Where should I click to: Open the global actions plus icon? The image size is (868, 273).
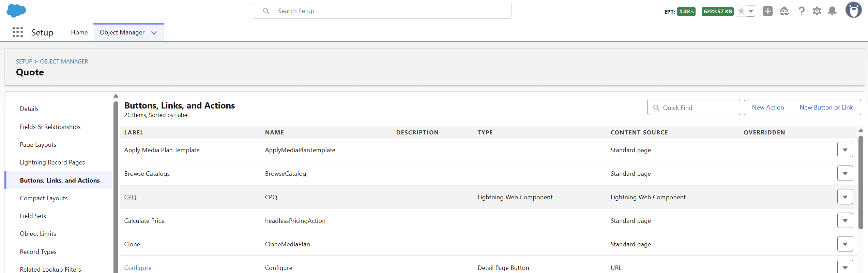point(767,11)
